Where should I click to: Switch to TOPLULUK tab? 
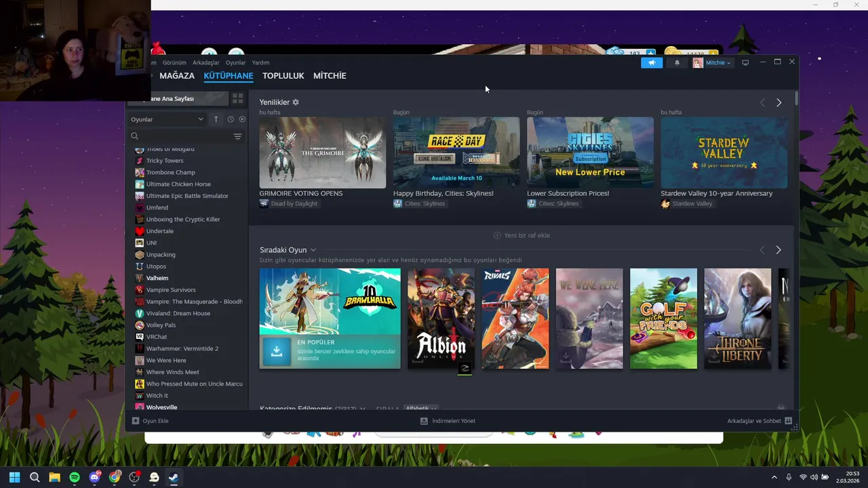pyautogui.click(x=283, y=76)
